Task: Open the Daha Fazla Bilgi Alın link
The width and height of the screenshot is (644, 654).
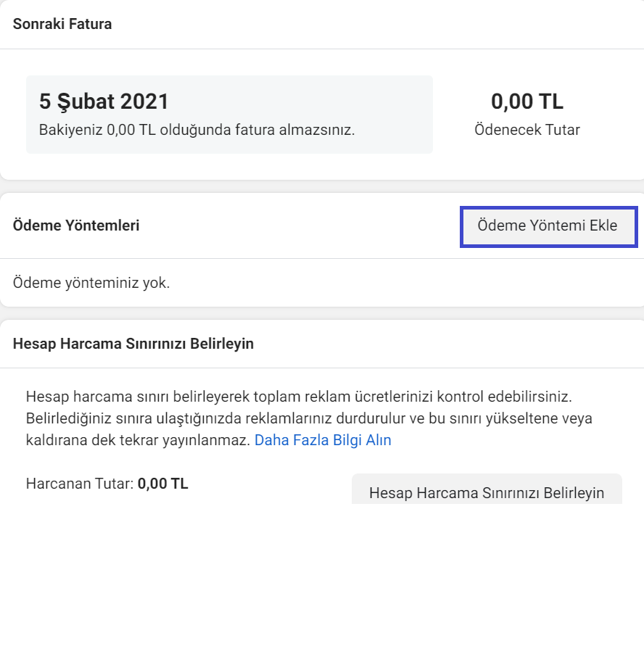Action: click(x=323, y=440)
